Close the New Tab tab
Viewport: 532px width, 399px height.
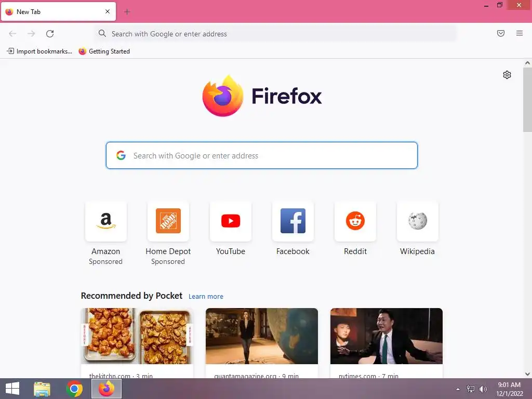click(108, 11)
